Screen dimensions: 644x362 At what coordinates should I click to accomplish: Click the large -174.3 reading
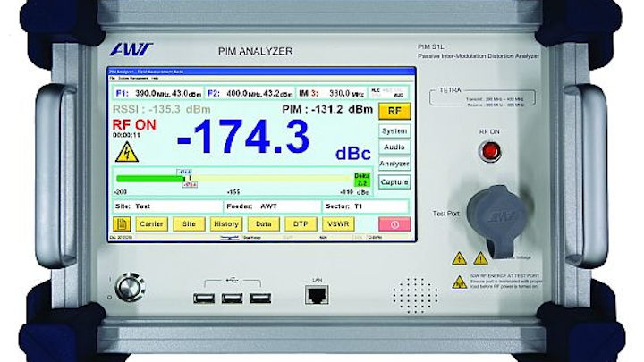point(243,138)
